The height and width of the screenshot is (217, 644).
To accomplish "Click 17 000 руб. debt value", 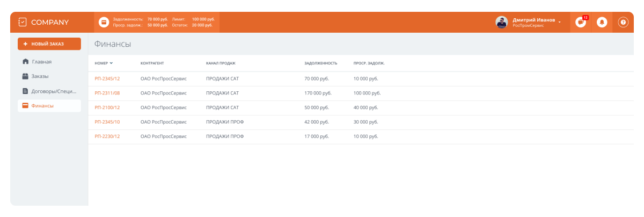I will tap(317, 136).
